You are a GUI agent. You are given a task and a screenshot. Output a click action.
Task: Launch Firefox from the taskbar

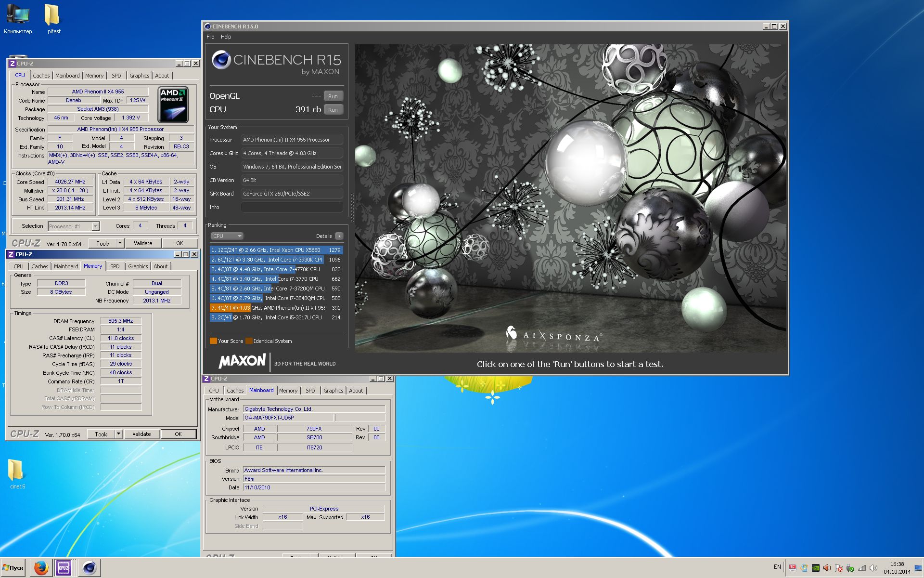point(41,568)
